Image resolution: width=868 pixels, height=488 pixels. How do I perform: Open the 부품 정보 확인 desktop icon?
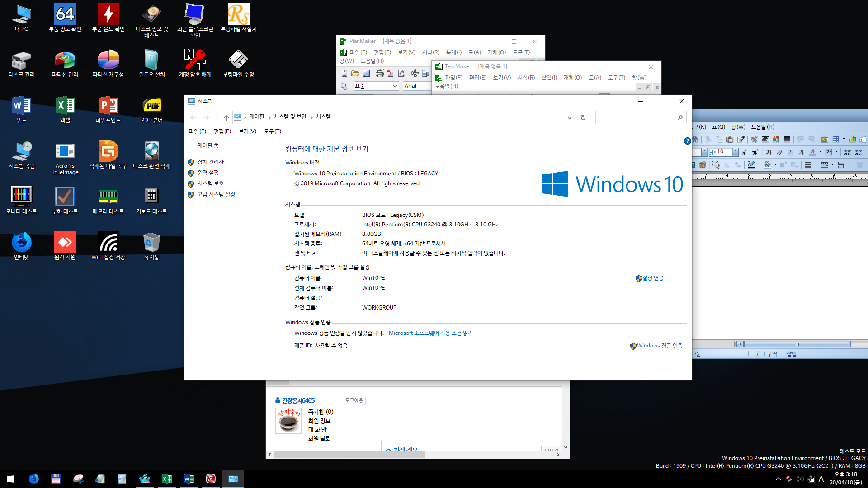[x=65, y=18]
